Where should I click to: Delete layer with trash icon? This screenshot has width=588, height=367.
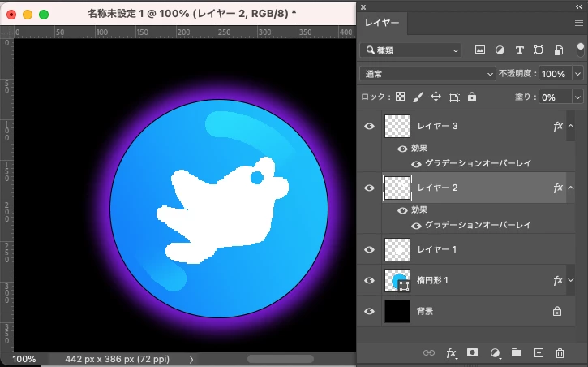click(x=560, y=352)
